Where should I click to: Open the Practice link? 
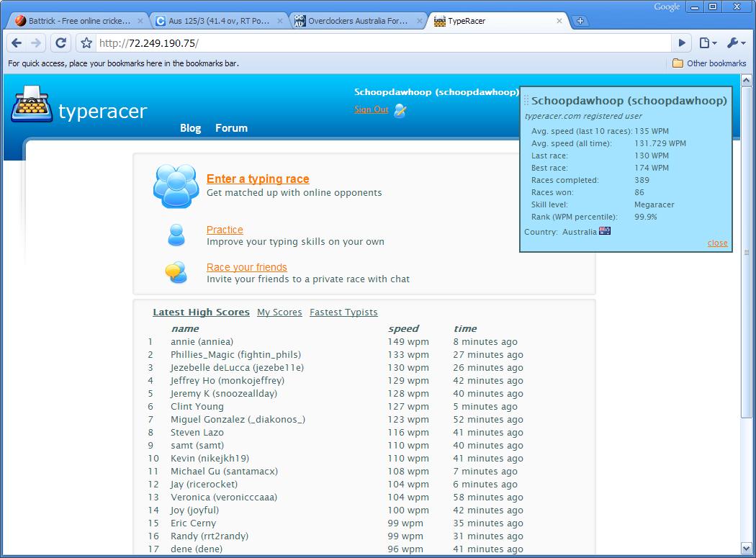[225, 230]
